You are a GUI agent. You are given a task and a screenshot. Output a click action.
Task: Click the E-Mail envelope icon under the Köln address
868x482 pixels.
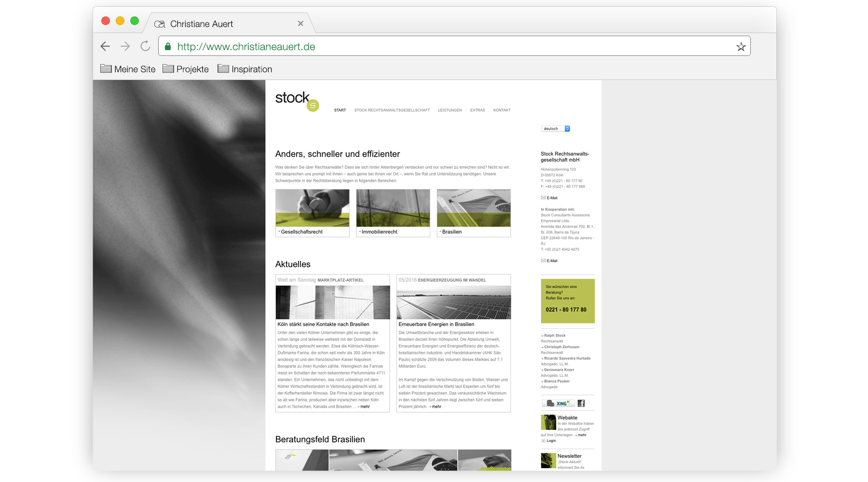(543, 198)
